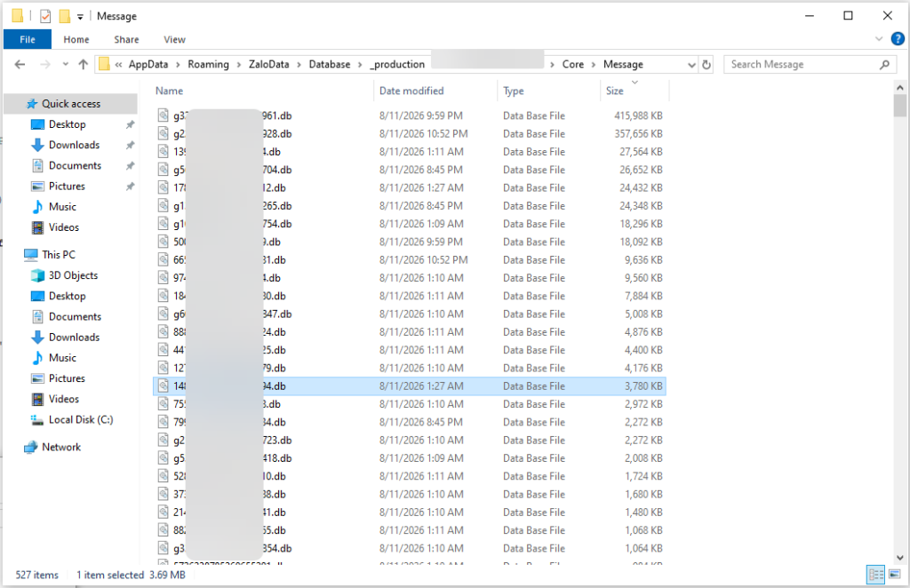Click file icon of the 3,780 KB row
This screenshot has height=588, width=910.
point(164,385)
